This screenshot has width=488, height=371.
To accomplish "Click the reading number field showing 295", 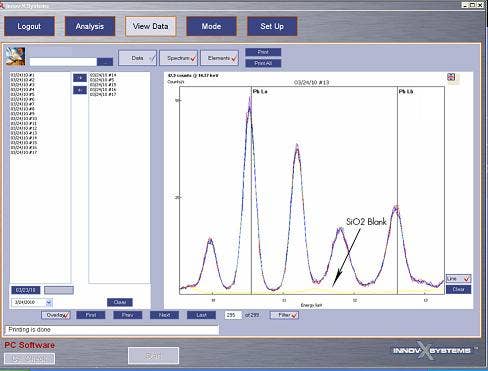I will coord(233,315).
